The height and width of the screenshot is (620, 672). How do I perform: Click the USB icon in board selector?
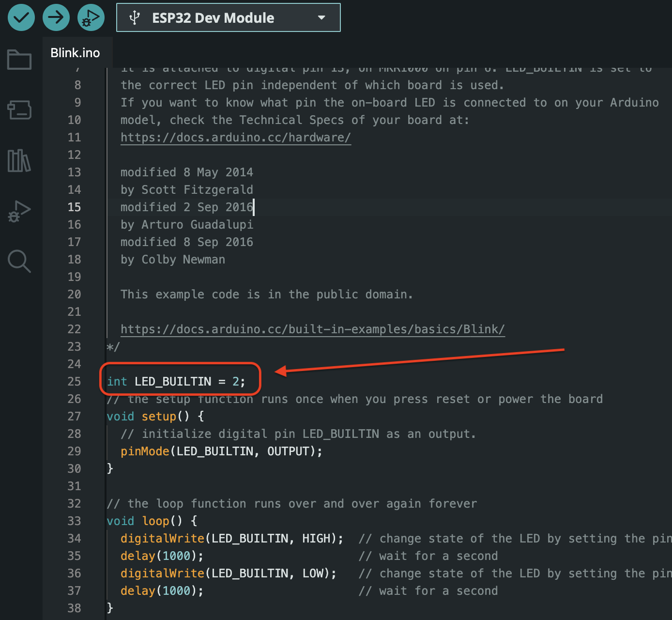[x=135, y=18]
